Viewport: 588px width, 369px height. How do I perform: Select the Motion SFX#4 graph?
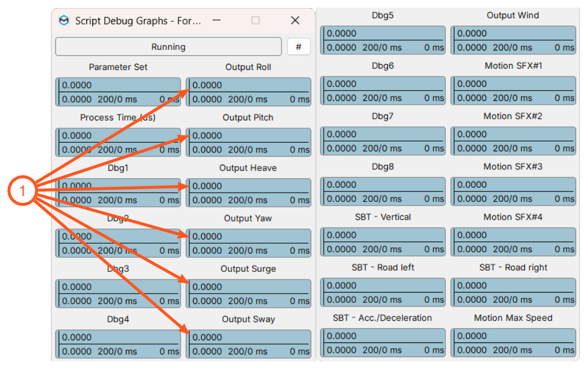[513, 242]
